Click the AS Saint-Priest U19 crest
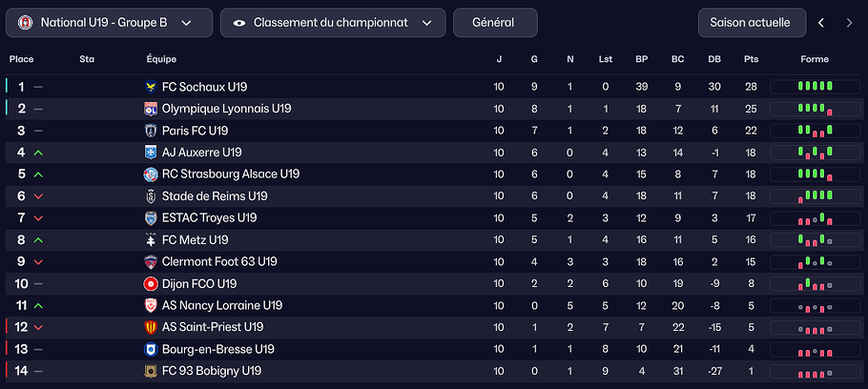Image resolution: width=868 pixels, height=389 pixels. pyautogui.click(x=151, y=327)
